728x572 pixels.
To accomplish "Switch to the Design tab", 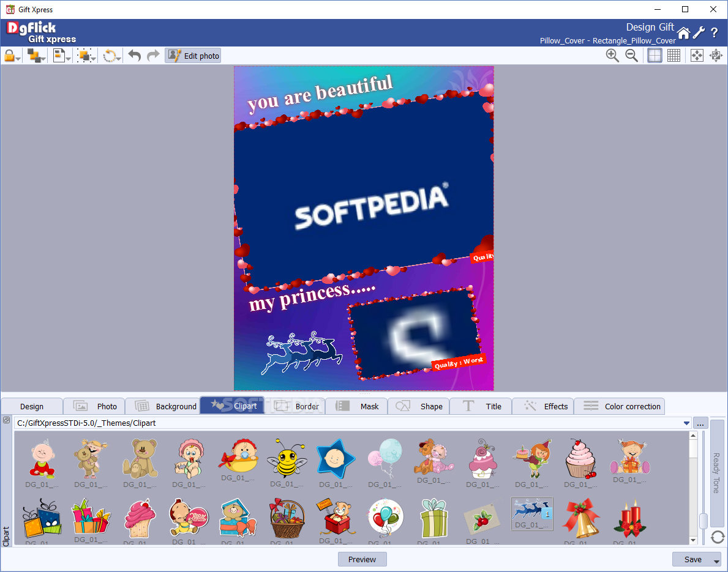I will pyautogui.click(x=32, y=406).
